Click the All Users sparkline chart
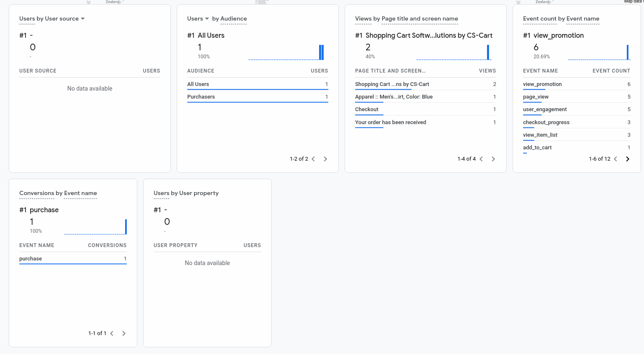Viewport: 644px width, 354px height. coord(286,52)
